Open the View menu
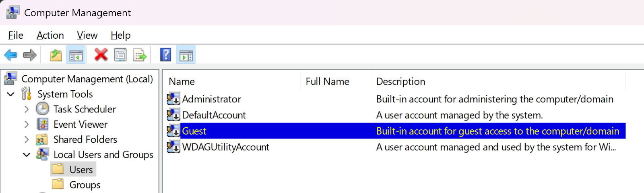This screenshot has width=644, height=193. [87, 35]
